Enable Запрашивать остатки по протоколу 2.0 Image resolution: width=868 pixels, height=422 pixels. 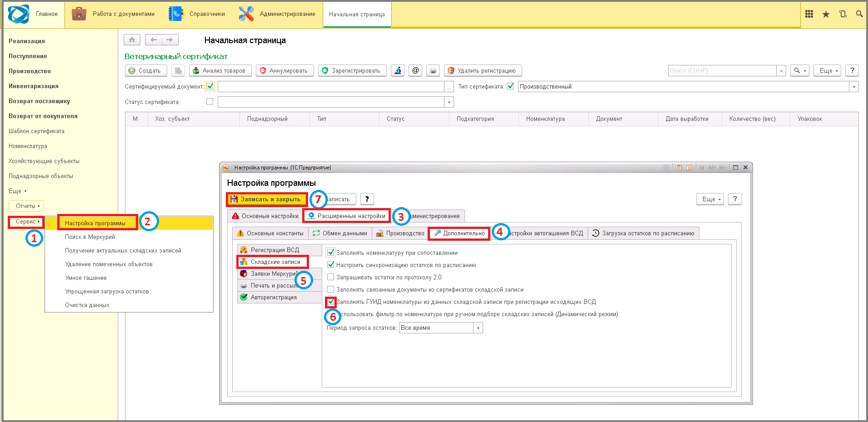point(331,277)
